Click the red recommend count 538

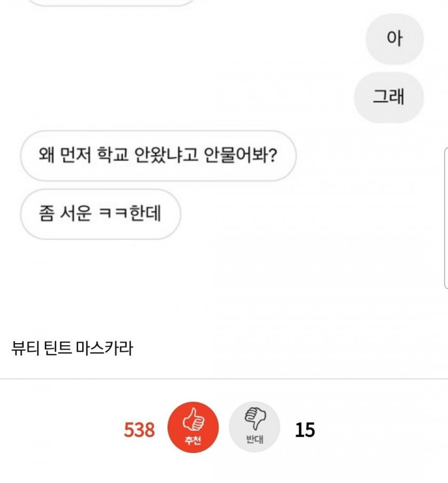coord(139,430)
